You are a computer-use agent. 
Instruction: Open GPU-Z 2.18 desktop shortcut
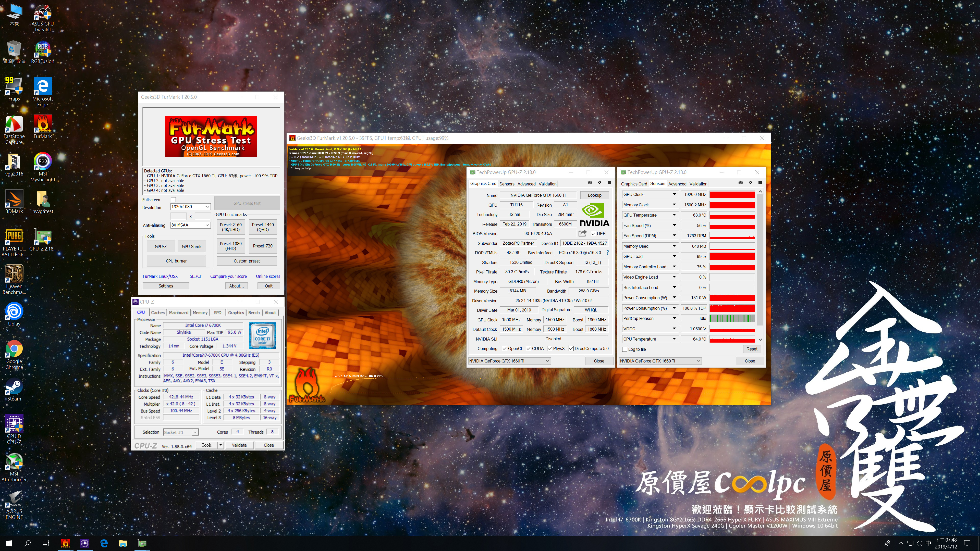click(x=43, y=240)
